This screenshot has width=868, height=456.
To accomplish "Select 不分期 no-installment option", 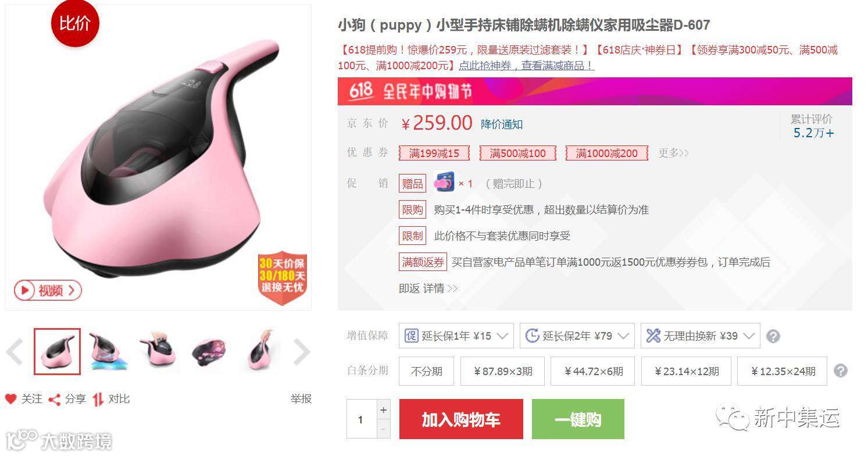I will point(426,371).
